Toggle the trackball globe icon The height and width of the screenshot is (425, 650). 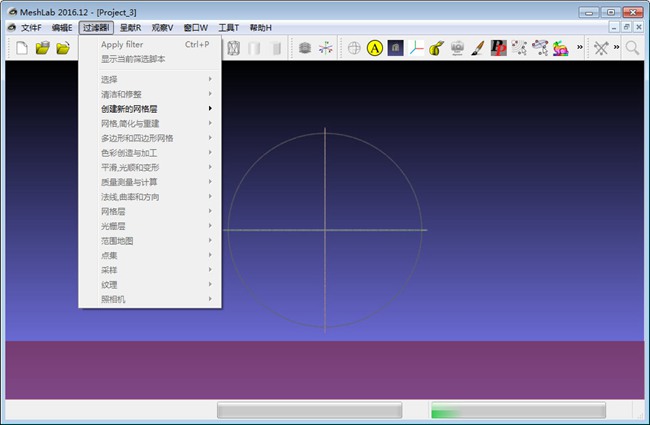point(354,48)
